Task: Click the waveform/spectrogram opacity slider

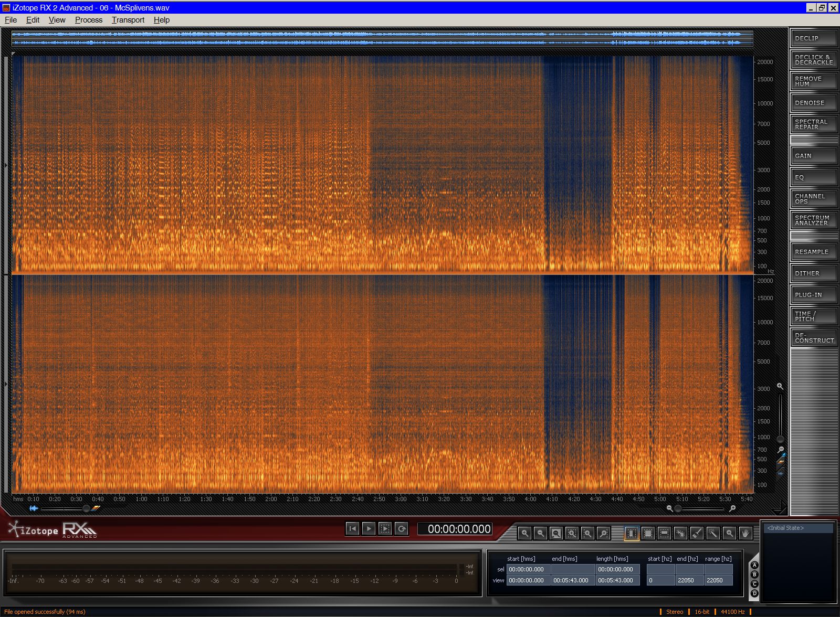Action: pos(86,508)
